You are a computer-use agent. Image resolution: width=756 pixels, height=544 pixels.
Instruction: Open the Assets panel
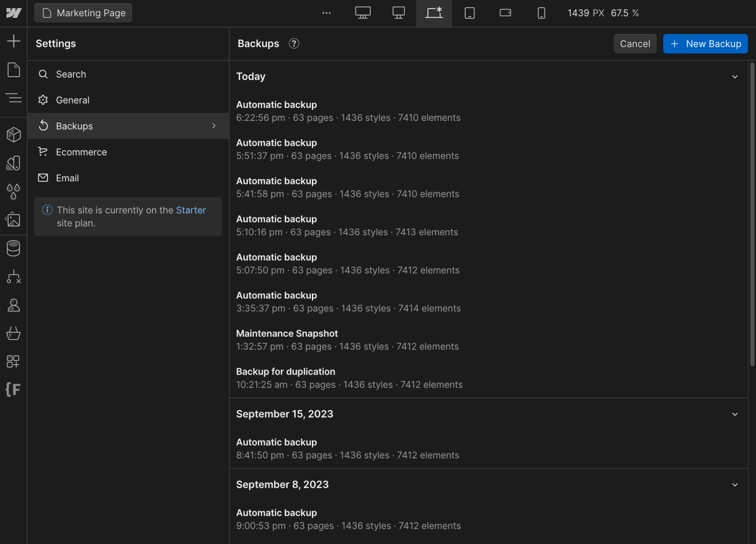13,219
